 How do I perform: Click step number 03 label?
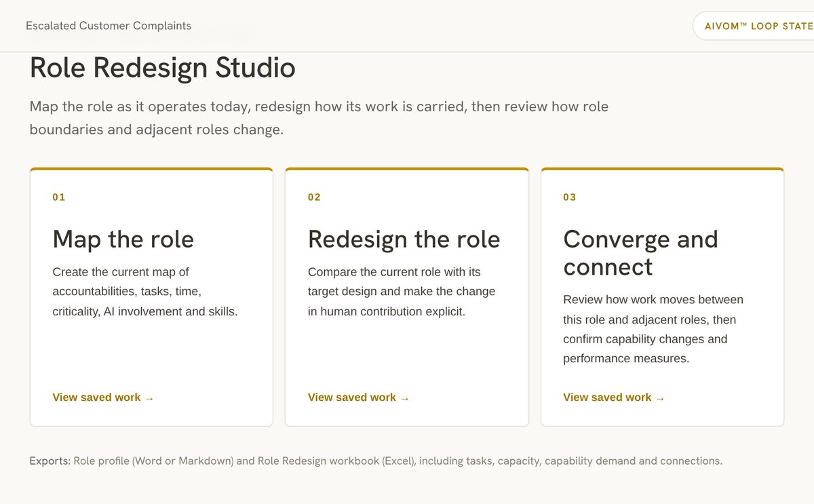click(x=570, y=197)
